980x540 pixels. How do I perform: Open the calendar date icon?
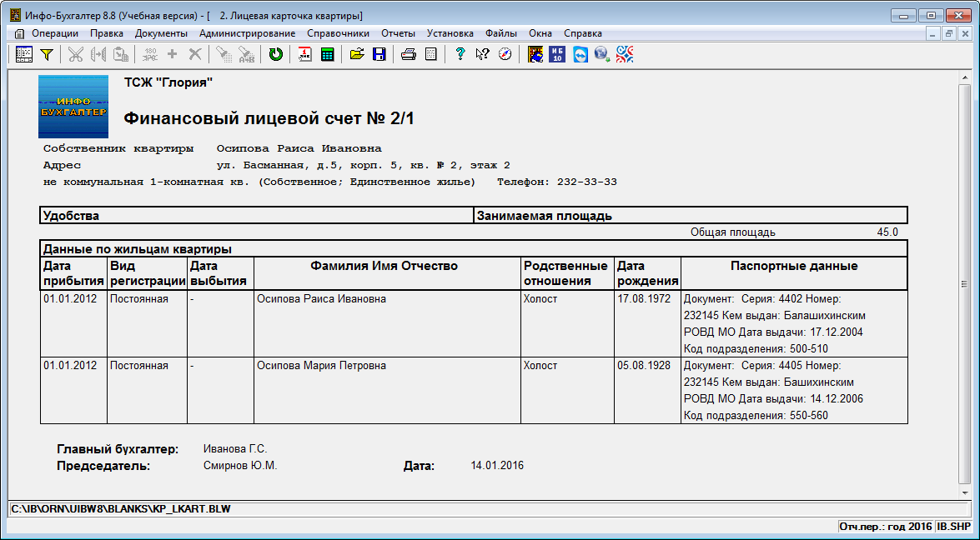(x=305, y=54)
